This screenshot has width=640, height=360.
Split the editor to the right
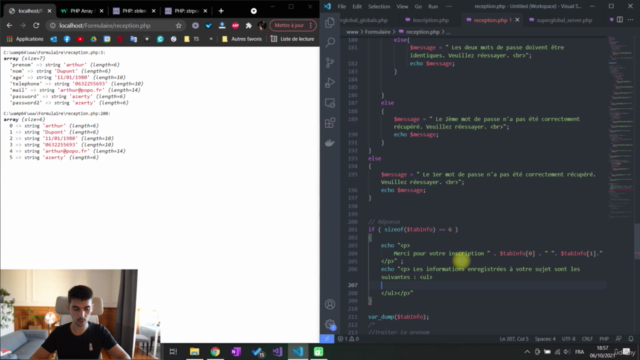620,20
